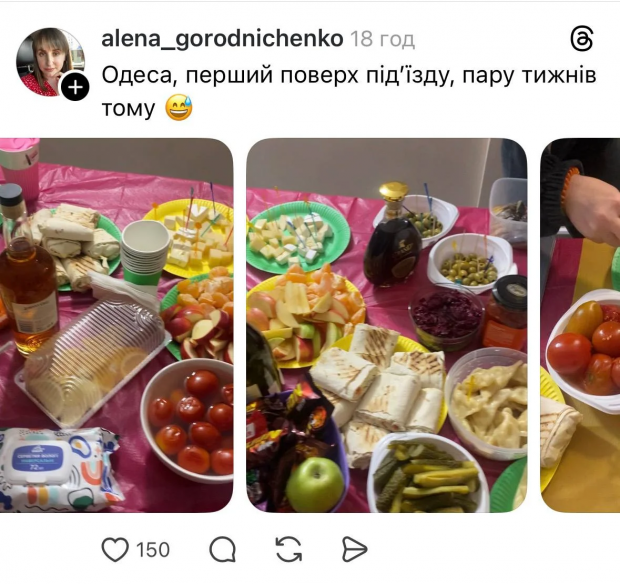Open third partially visible photo with tomatoes

(580, 325)
